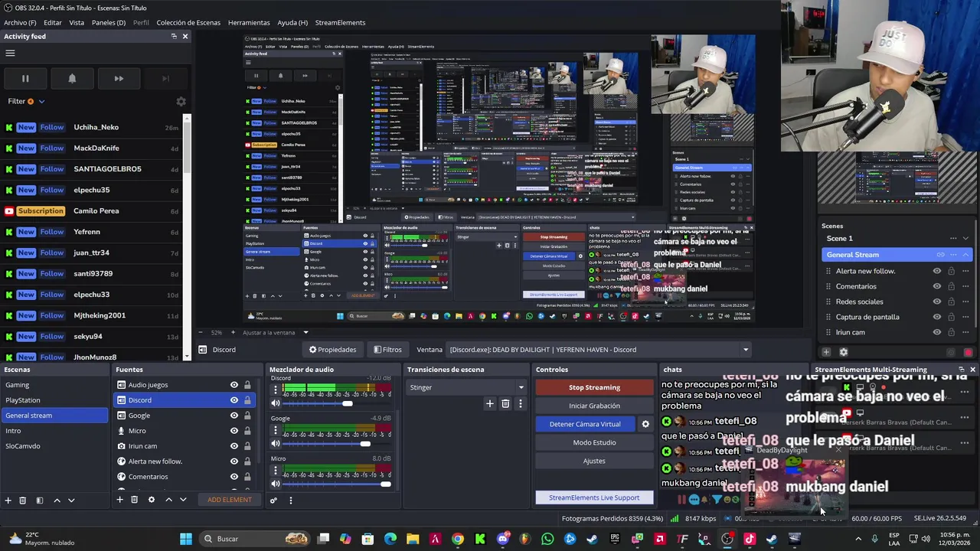Move scene down in Escenas
Viewport: 980px width, 551px height.
pyautogui.click(x=71, y=500)
